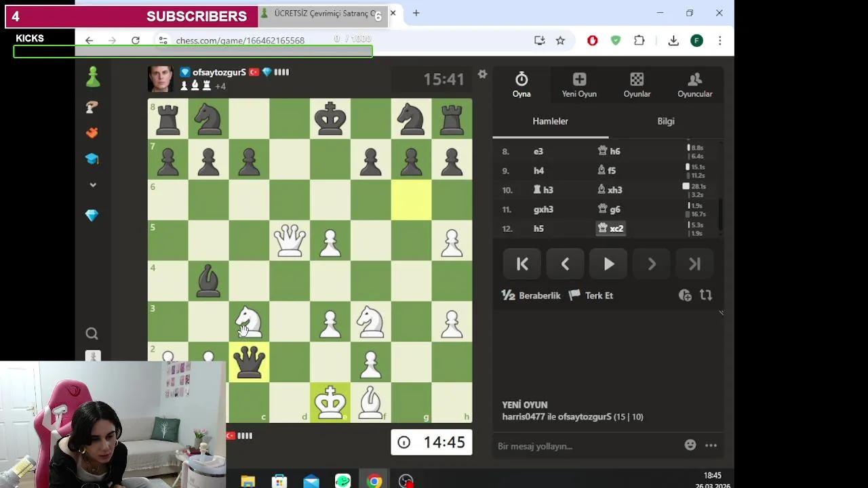Image resolution: width=868 pixels, height=488 pixels.
Task: Open browser downloads icon
Action: click(x=673, y=41)
